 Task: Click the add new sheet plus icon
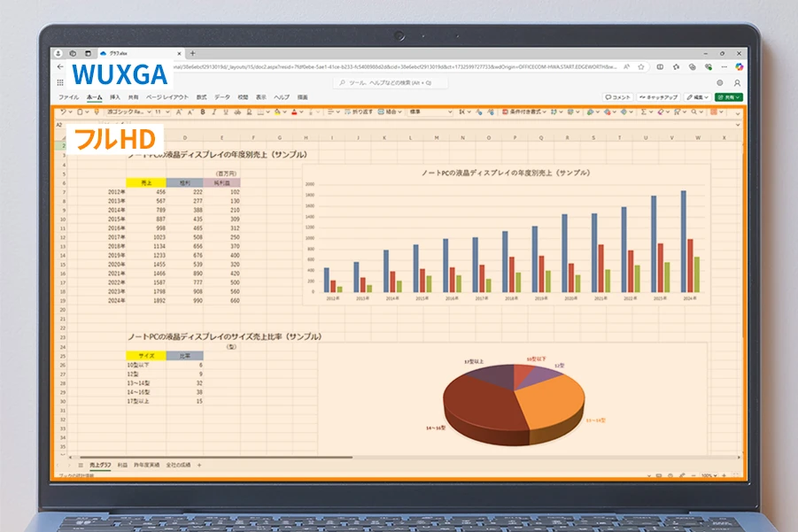(199, 465)
